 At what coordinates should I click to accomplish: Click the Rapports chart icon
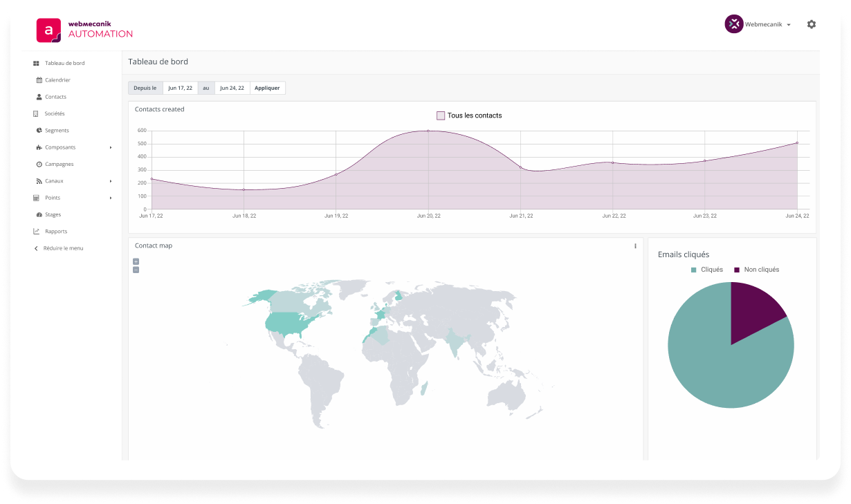pos(36,231)
